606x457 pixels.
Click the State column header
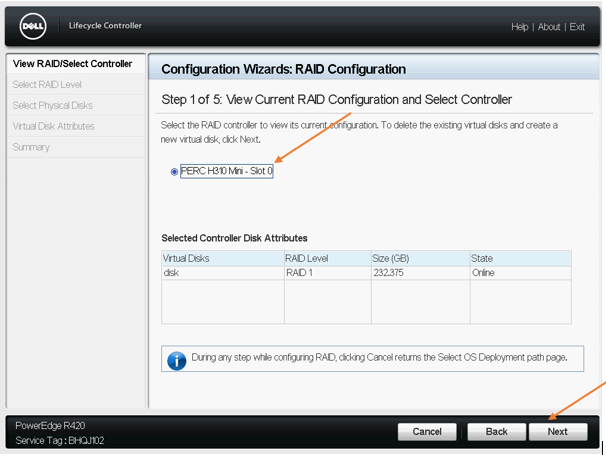[x=521, y=258]
